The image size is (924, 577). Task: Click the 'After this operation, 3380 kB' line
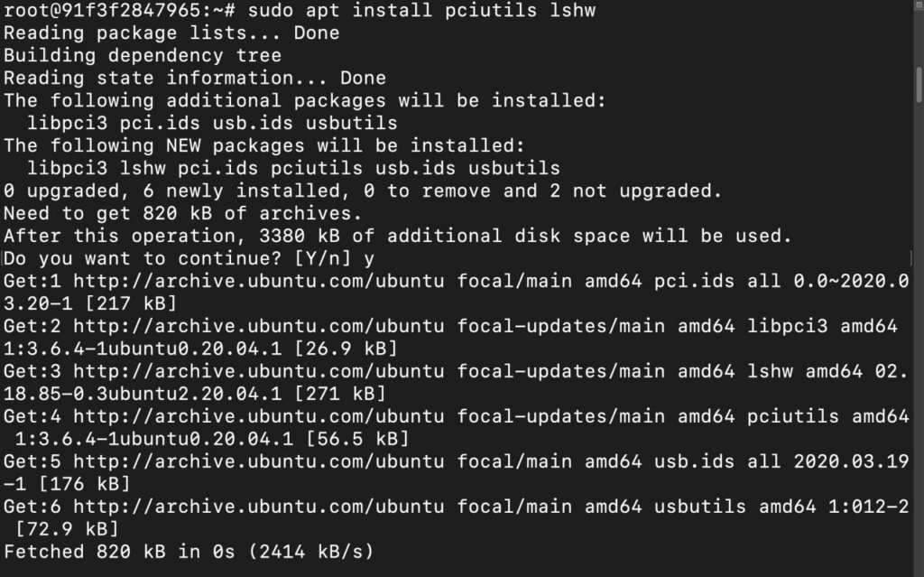coord(398,236)
